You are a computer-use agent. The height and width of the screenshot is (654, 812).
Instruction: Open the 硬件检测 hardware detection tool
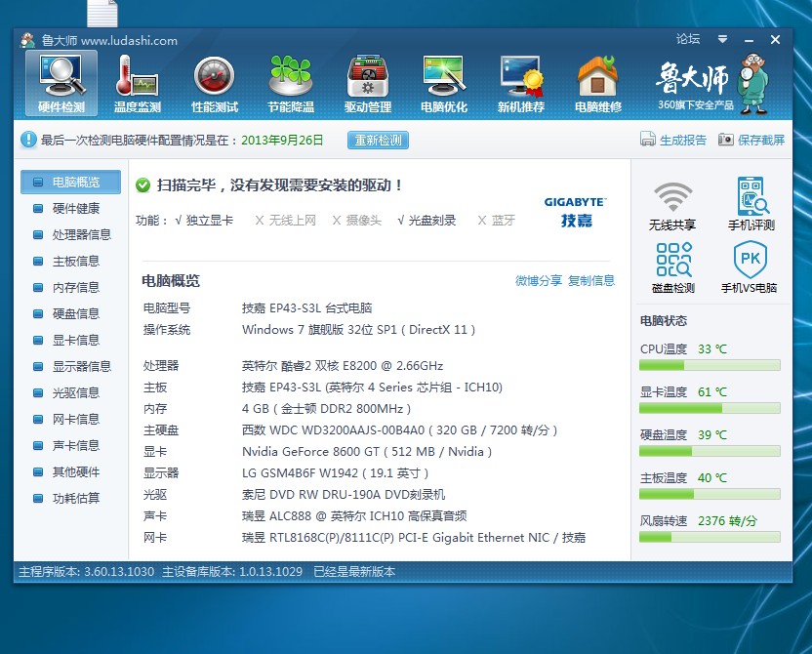click(61, 83)
